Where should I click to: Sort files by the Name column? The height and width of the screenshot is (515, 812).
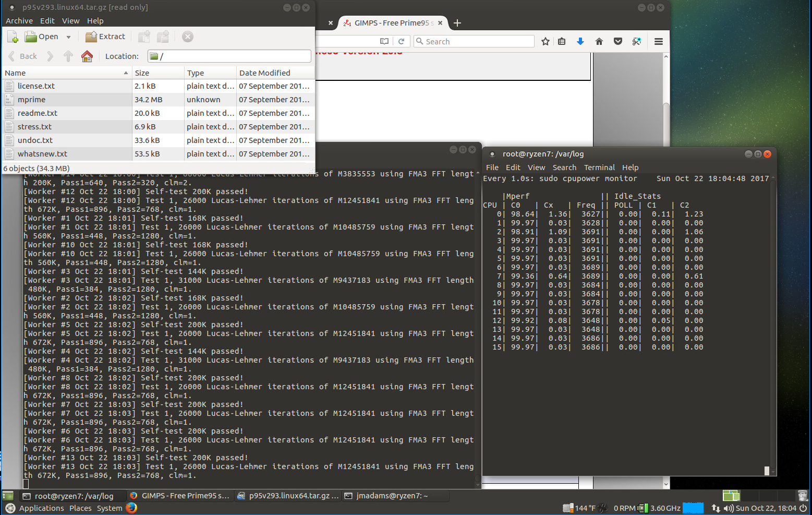click(67, 73)
